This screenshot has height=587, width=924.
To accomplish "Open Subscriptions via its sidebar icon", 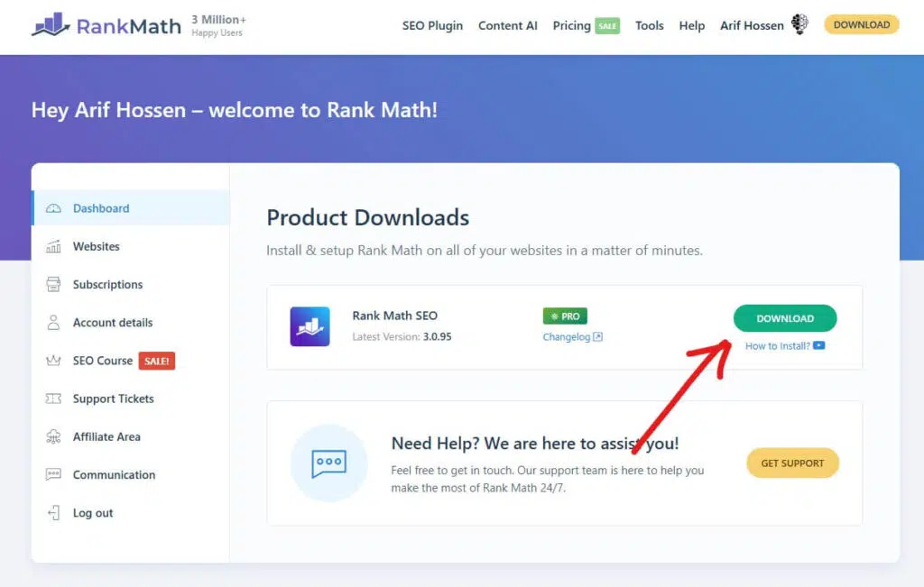I will pyautogui.click(x=55, y=284).
